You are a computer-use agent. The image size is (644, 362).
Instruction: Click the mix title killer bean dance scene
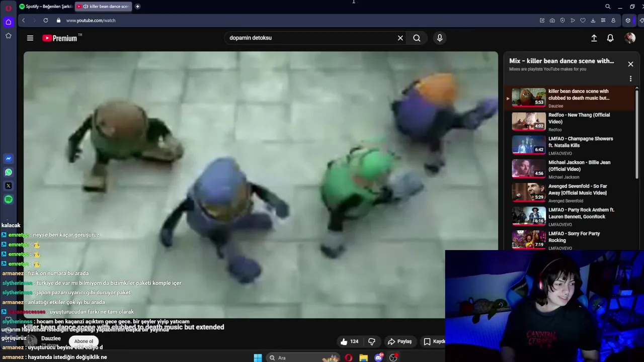(x=561, y=61)
